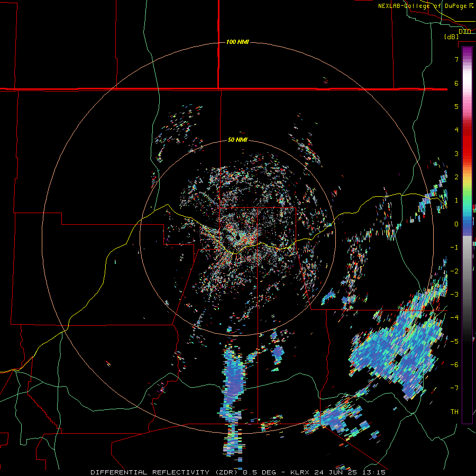The image size is (476, 476).
Task: Click the '-3' tick label on the color scale
Action: [x=454, y=295]
